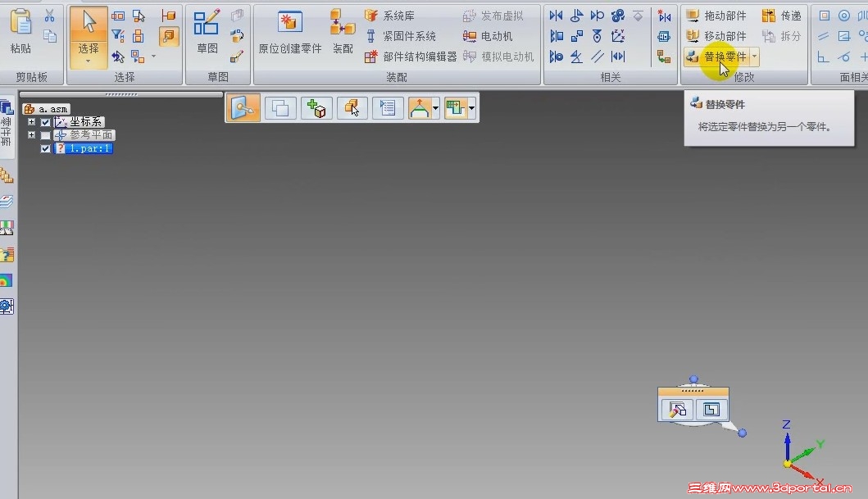
Task: Click the 替换零件 replace part button
Action: pyautogui.click(x=717, y=57)
